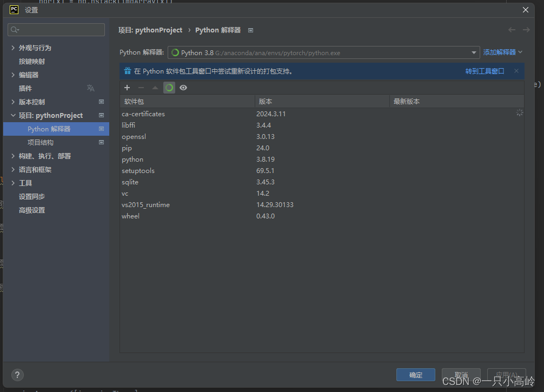The width and height of the screenshot is (544, 392).
Task: Click project-level icon beside 版本控制
Action: (x=101, y=102)
